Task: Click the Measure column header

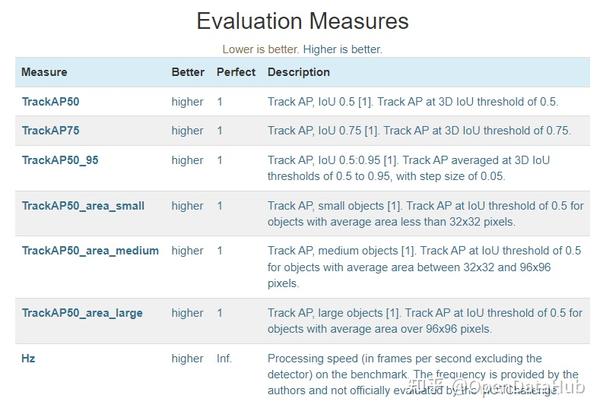Action: coord(44,72)
